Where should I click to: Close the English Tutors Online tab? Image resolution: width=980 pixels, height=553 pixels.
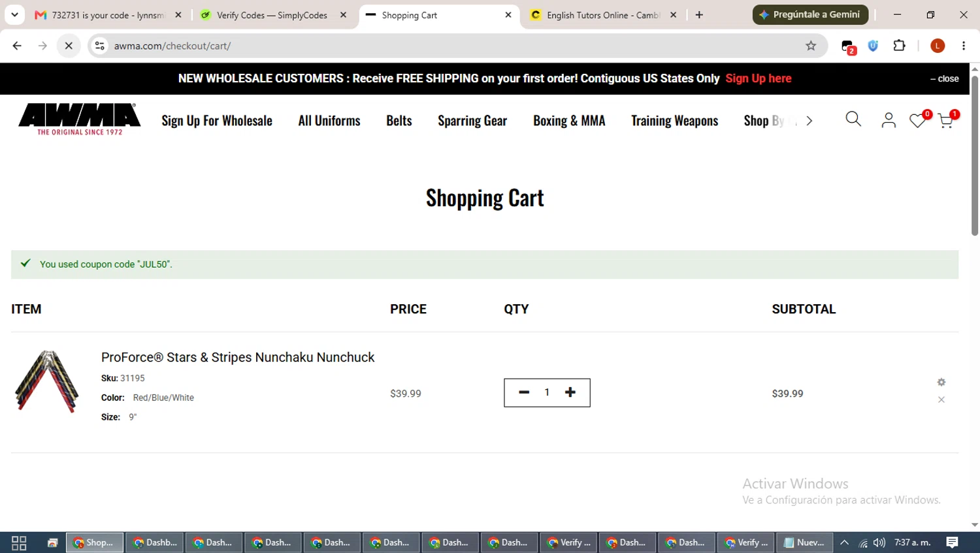(x=674, y=15)
